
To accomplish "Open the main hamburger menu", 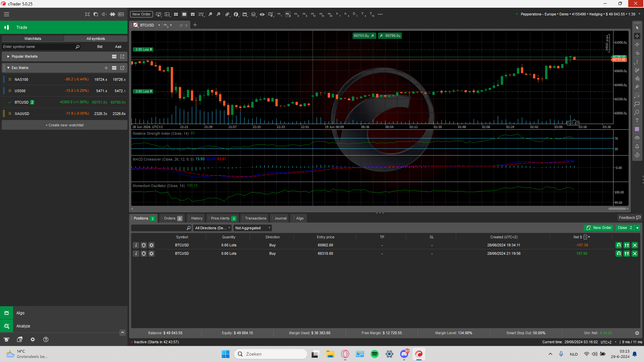I will tap(6, 14).
